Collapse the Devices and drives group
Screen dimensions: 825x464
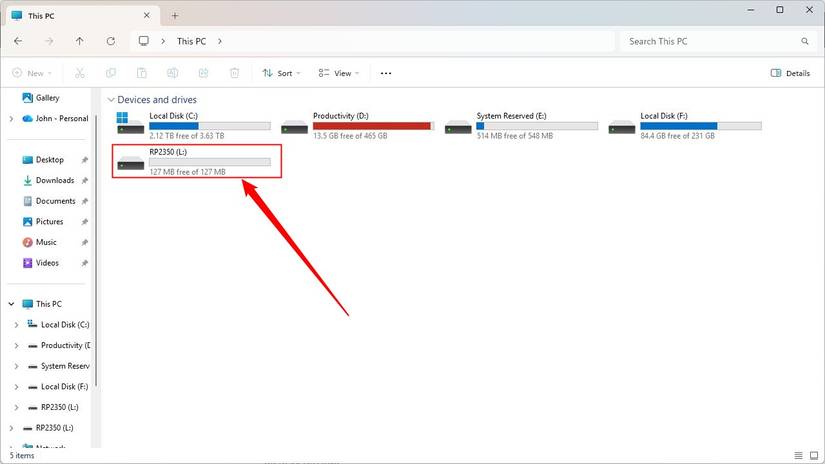(x=110, y=100)
